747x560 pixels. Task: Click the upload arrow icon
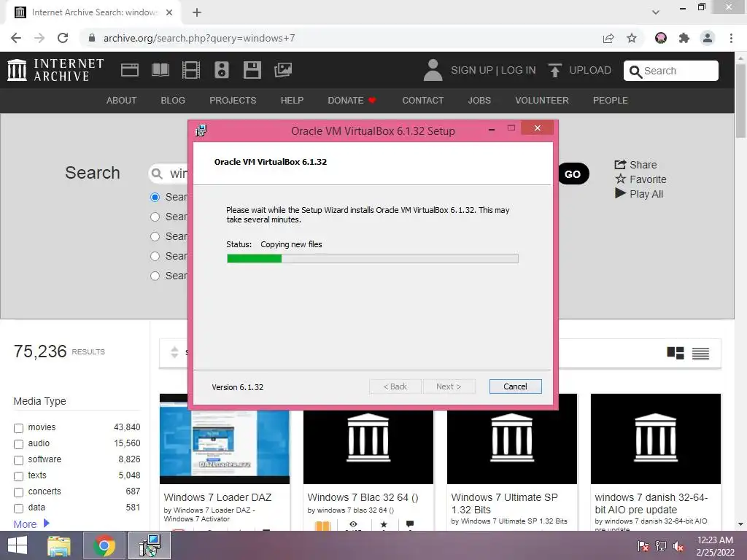[554, 70]
